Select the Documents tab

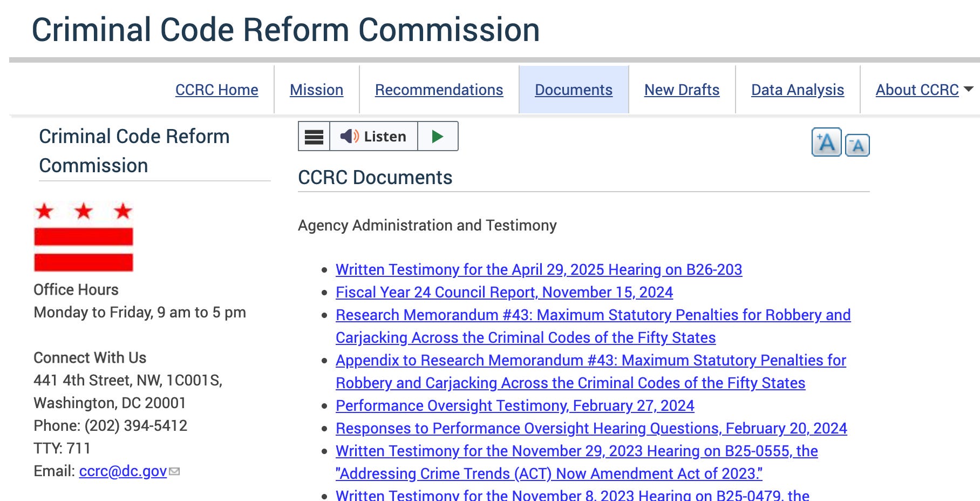pyautogui.click(x=574, y=90)
